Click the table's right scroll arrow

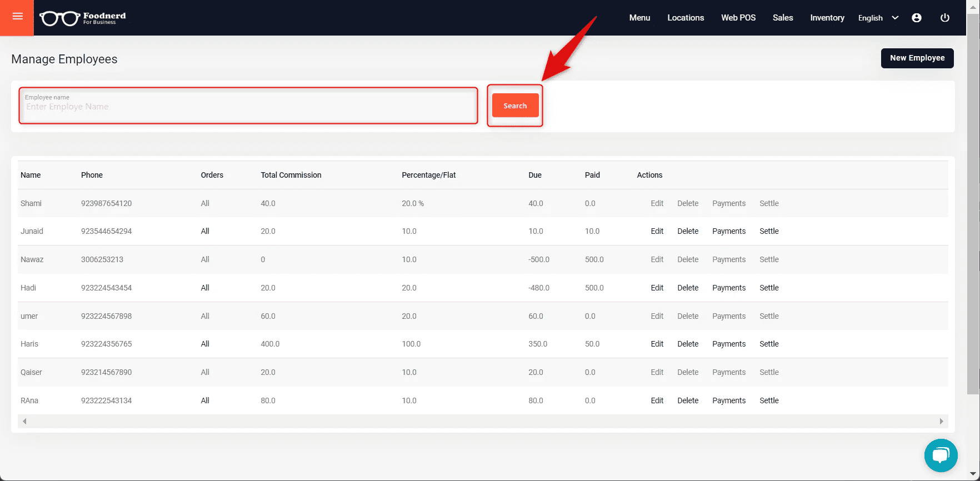[x=941, y=422]
